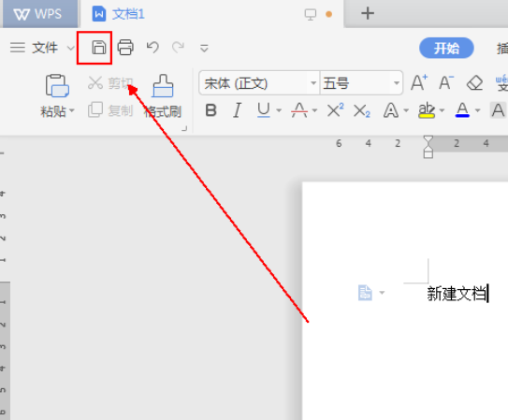Click the ruler indent marker
Screen dimensions: 508x420
coord(428,147)
